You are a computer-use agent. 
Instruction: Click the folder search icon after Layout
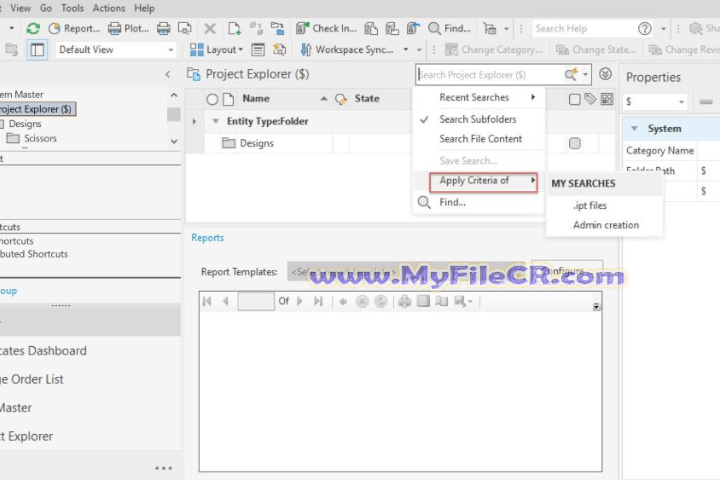point(279,50)
